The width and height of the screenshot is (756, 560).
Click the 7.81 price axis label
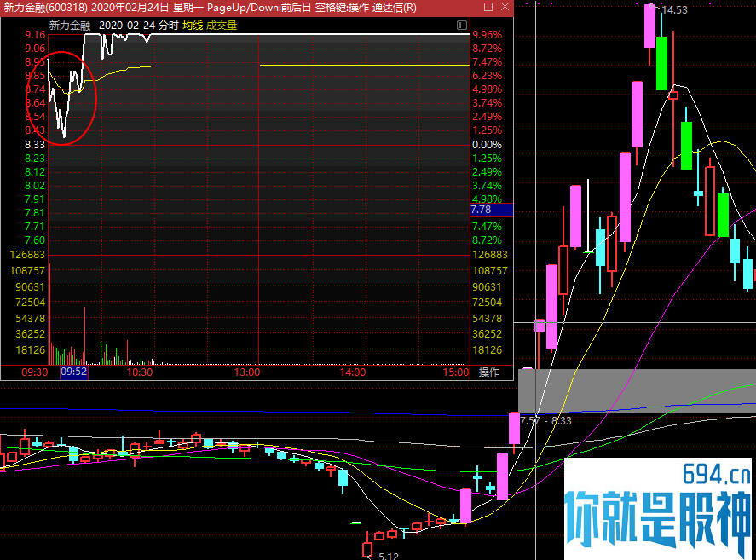pyautogui.click(x=35, y=213)
